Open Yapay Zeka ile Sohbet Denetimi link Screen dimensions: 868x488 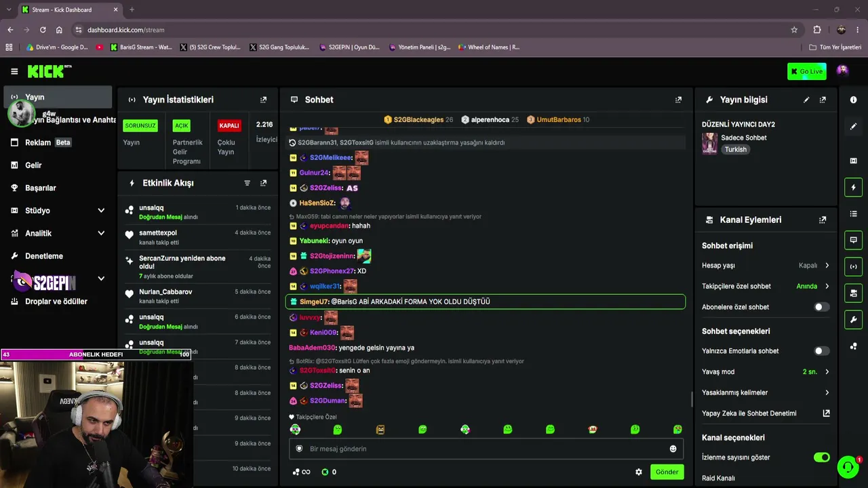tap(826, 413)
